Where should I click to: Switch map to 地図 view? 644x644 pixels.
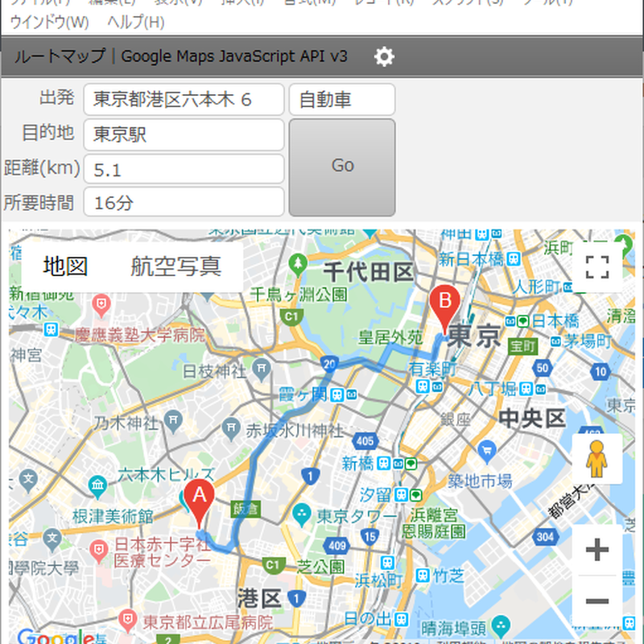65,266
